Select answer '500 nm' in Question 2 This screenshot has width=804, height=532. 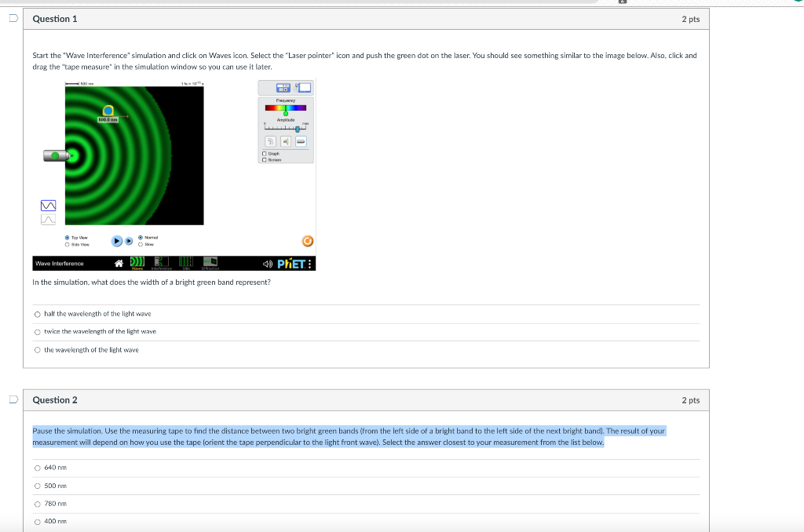point(37,486)
